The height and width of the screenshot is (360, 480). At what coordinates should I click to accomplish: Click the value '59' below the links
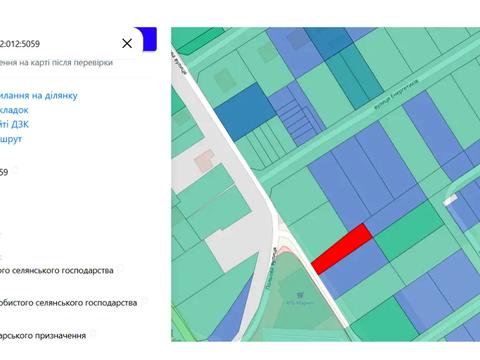click(x=4, y=172)
